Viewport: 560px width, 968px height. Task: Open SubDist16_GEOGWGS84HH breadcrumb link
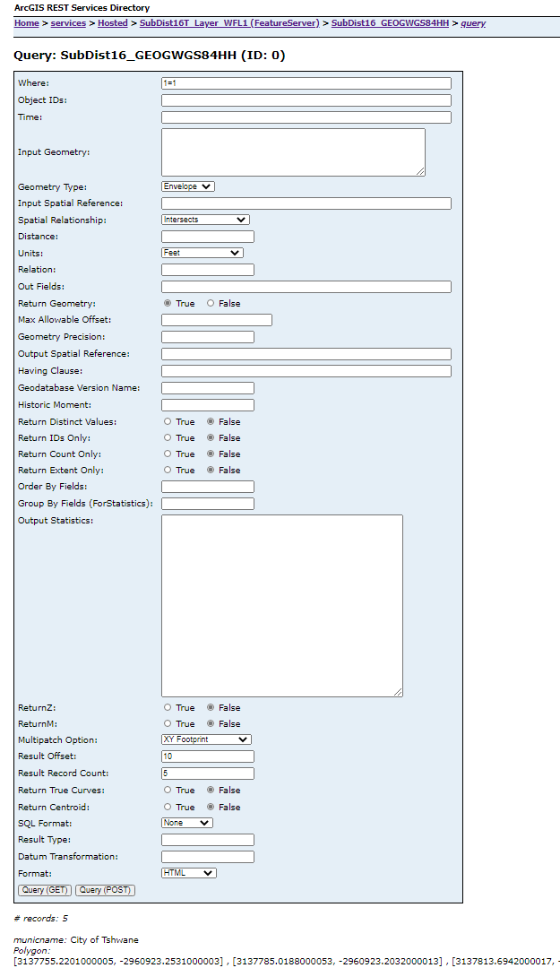(391, 23)
